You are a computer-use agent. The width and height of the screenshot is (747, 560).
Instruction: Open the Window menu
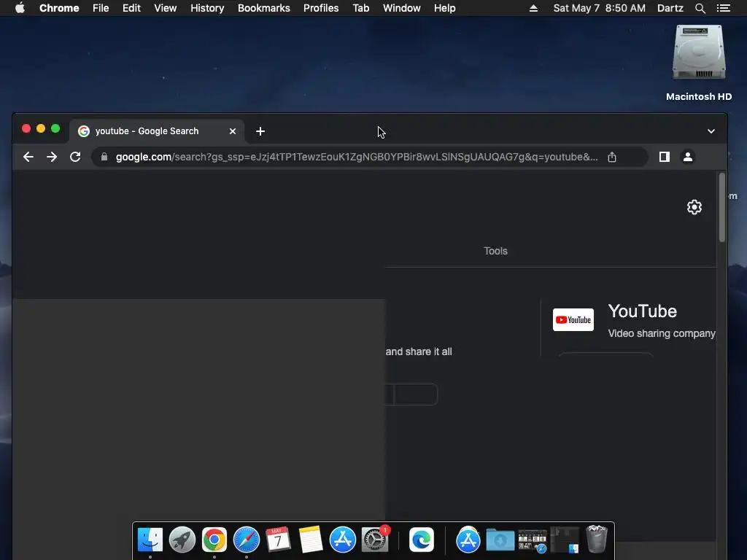[x=402, y=8]
